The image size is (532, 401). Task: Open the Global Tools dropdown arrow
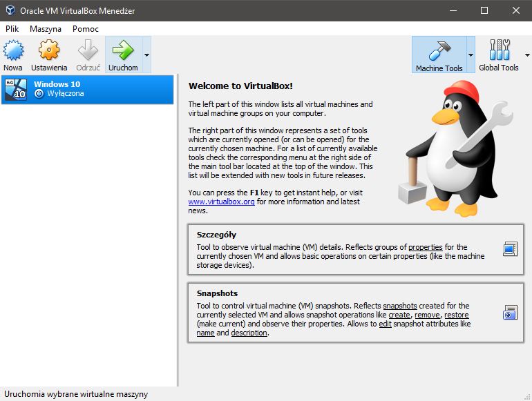(527, 55)
